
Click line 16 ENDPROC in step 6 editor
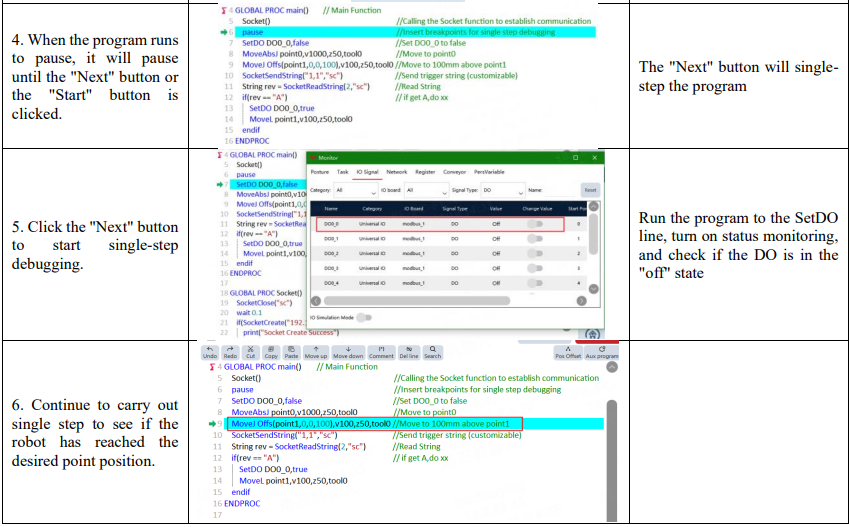click(x=242, y=504)
